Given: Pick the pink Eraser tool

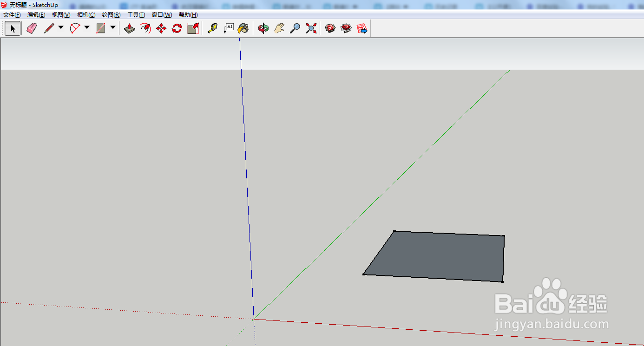Looking at the screenshot, I should (x=32, y=29).
